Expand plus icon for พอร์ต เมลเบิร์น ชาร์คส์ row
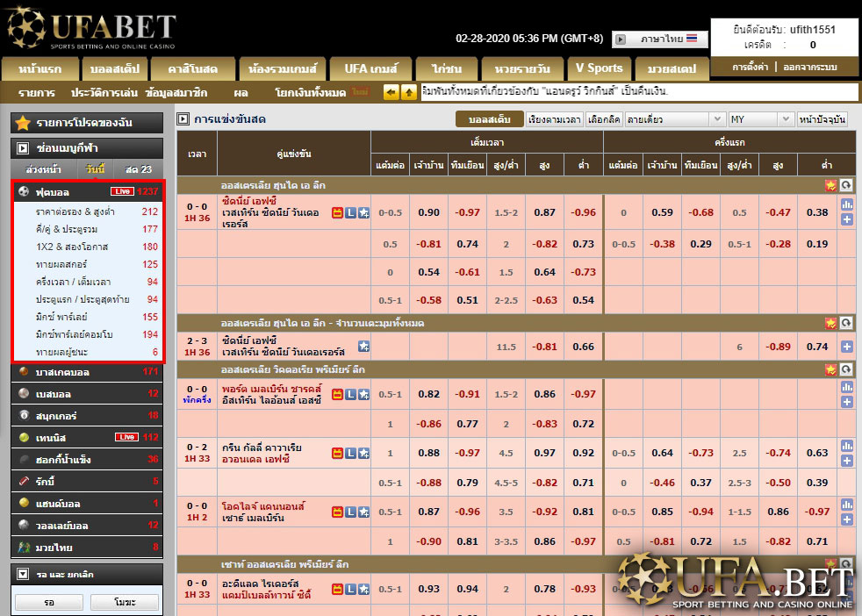The width and height of the screenshot is (862, 616). [846, 402]
